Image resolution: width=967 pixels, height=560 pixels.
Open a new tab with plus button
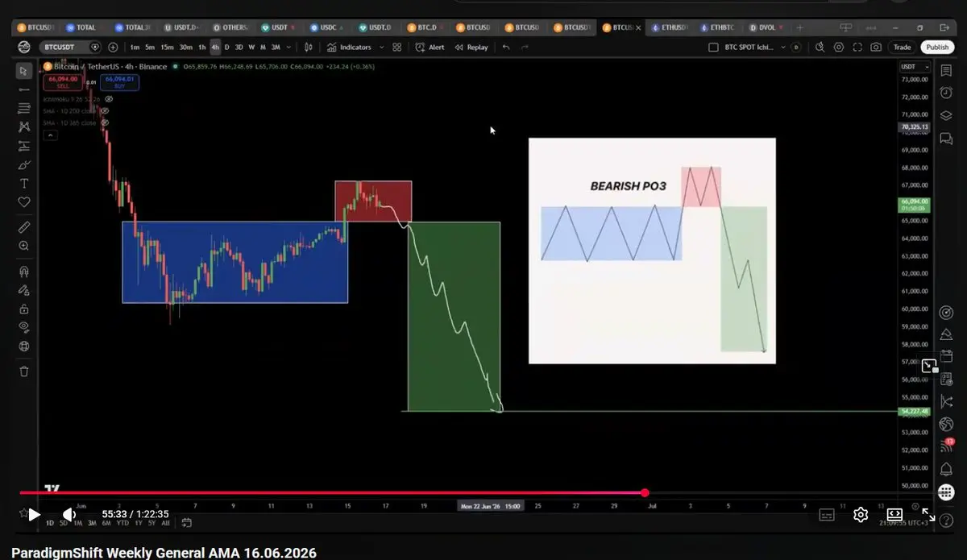pyautogui.click(x=799, y=27)
